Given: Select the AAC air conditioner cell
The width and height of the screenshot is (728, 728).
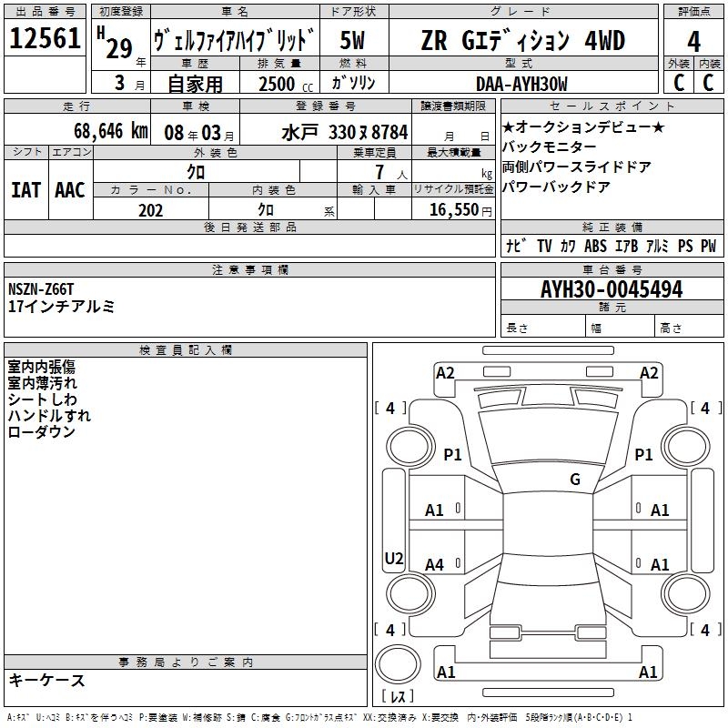Looking at the screenshot, I should [70, 189].
